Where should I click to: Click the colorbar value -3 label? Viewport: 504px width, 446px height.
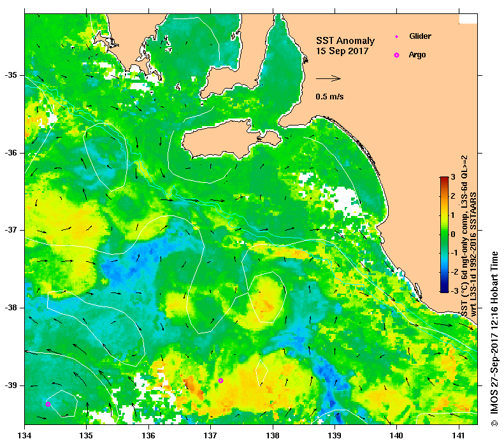(454, 291)
